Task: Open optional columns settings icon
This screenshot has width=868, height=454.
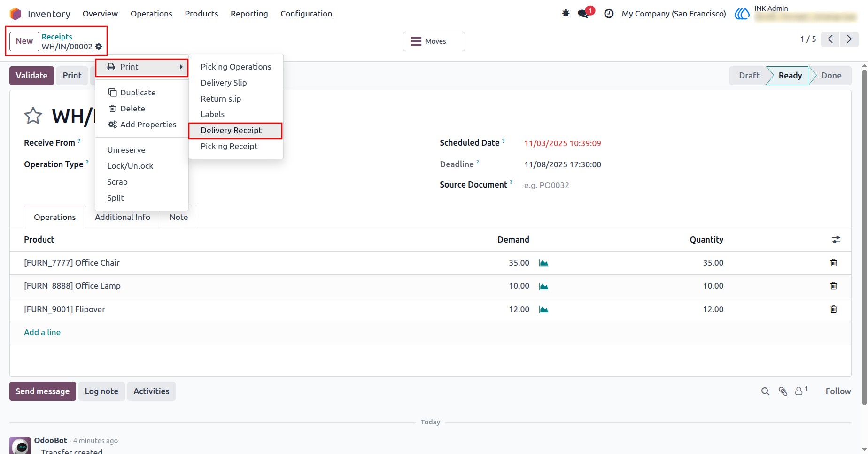Action: 836,240
